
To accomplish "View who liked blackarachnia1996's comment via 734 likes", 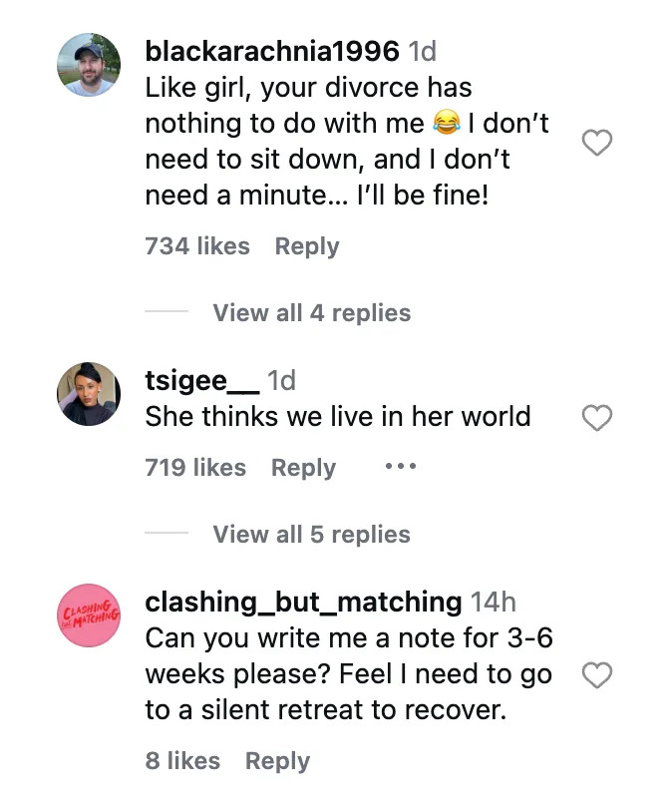I will tap(197, 246).
